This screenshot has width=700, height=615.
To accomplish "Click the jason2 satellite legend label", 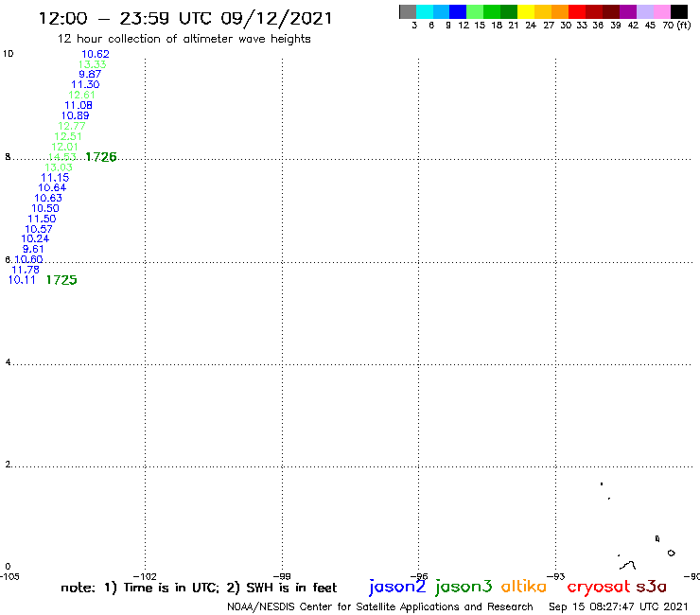I will (x=397, y=587).
